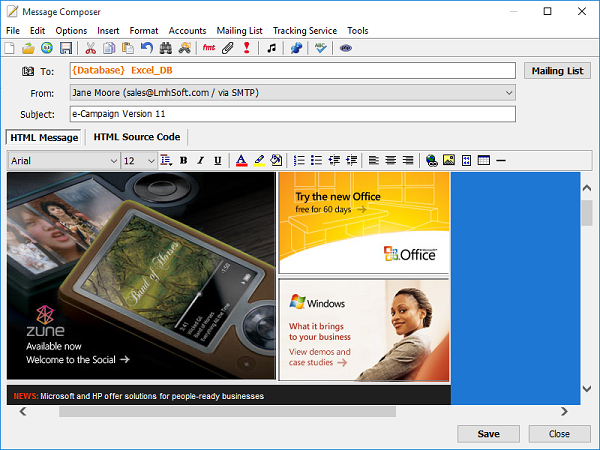The height and width of the screenshot is (450, 600).
Task: Open Find with the binoculars icon
Action: [165, 48]
